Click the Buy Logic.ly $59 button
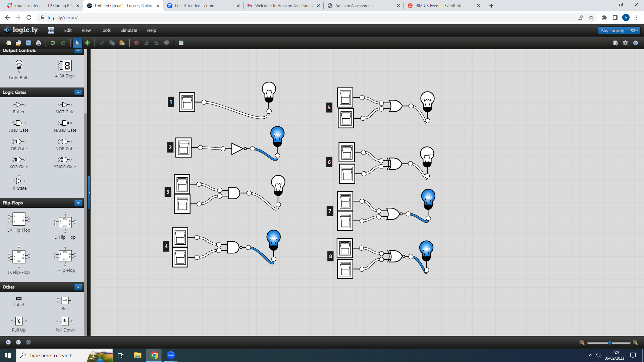This screenshot has height=362, width=644. [x=619, y=31]
